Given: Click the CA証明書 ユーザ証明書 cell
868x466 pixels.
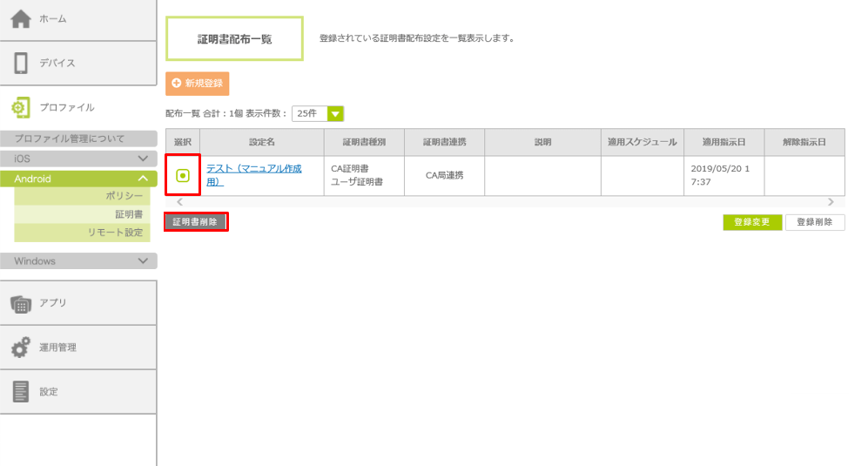Looking at the screenshot, I should (x=364, y=176).
